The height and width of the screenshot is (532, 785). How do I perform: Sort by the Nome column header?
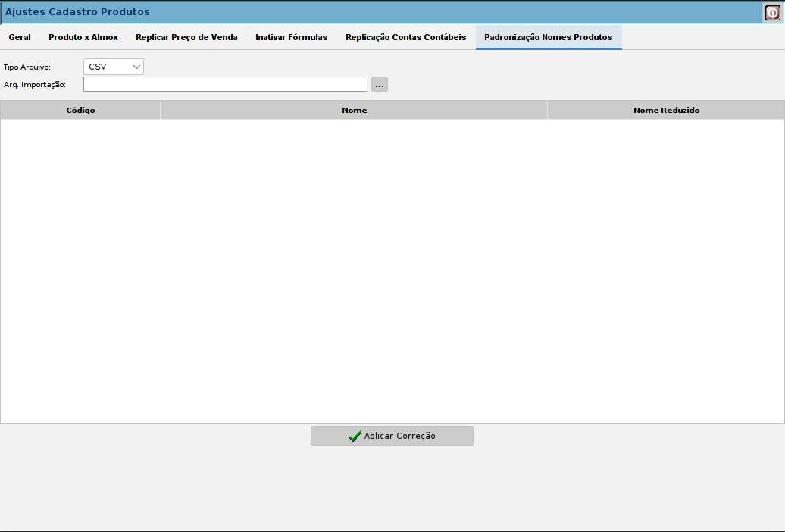354,111
